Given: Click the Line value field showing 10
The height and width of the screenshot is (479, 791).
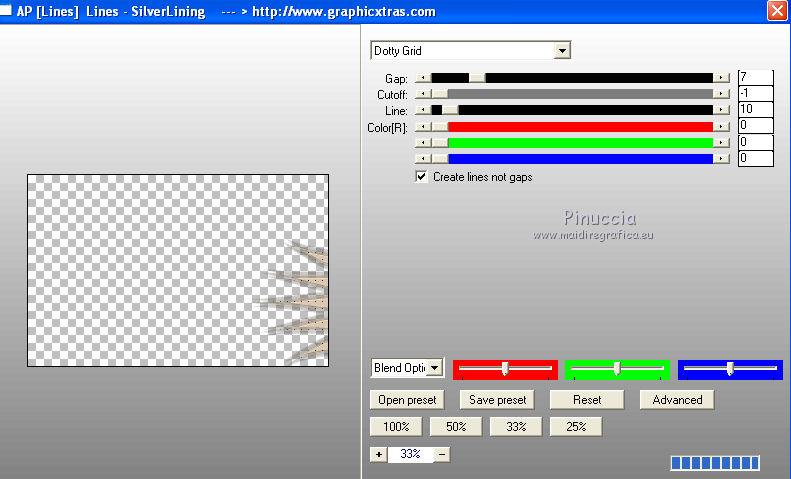Looking at the screenshot, I should [755, 109].
